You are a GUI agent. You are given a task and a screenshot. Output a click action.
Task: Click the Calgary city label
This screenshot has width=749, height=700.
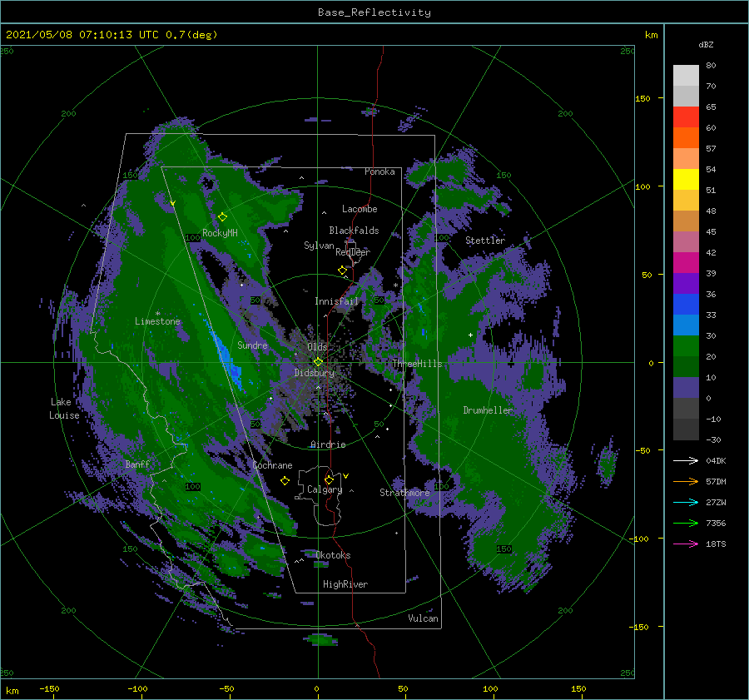325,489
